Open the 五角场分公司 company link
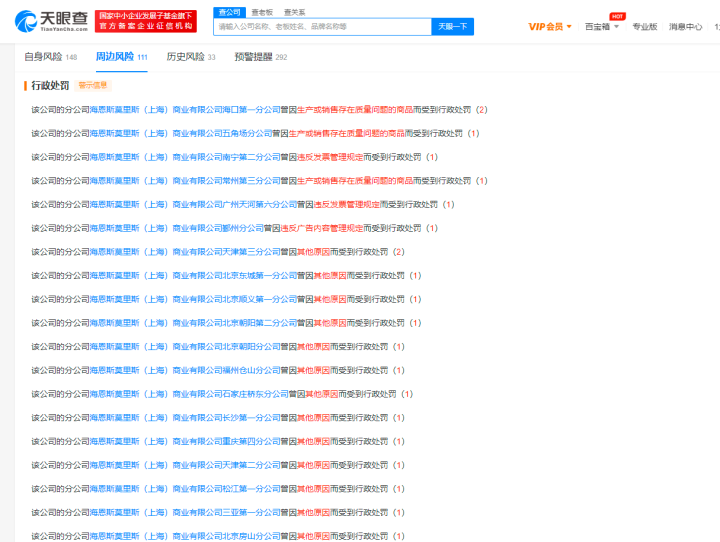 point(181,133)
